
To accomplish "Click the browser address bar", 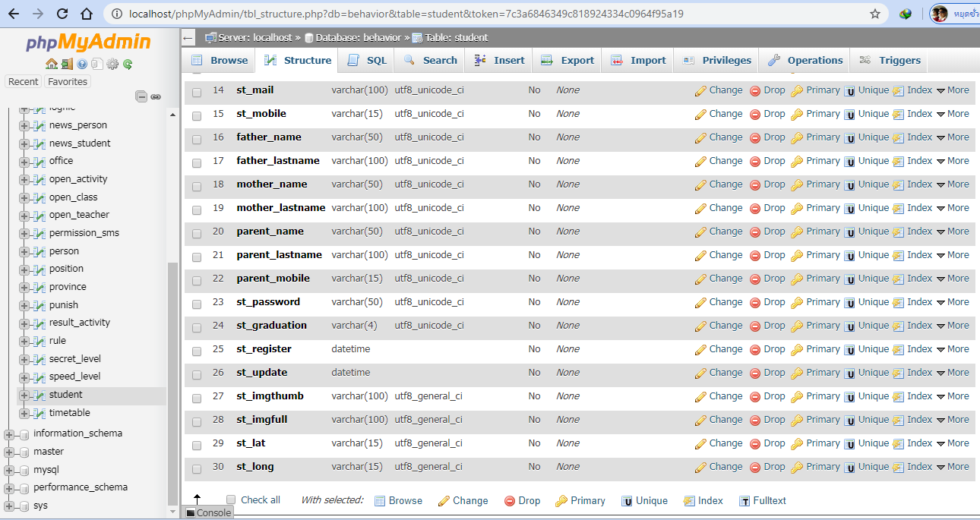I will (486, 14).
